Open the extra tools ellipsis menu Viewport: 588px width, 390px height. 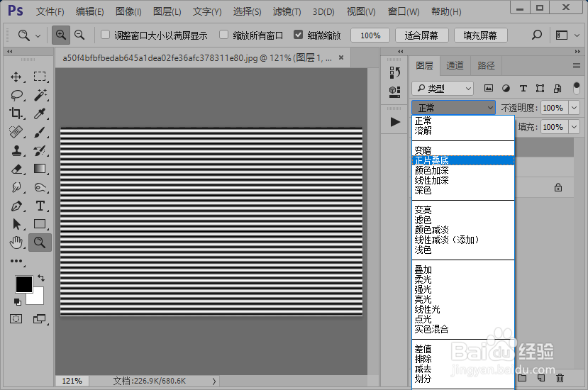[16, 261]
